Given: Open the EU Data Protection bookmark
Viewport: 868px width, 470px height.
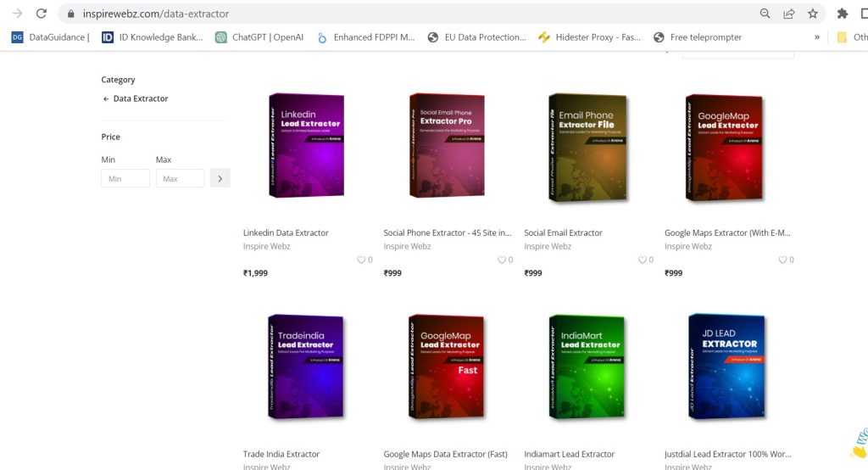Looking at the screenshot, I should (477, 37).
